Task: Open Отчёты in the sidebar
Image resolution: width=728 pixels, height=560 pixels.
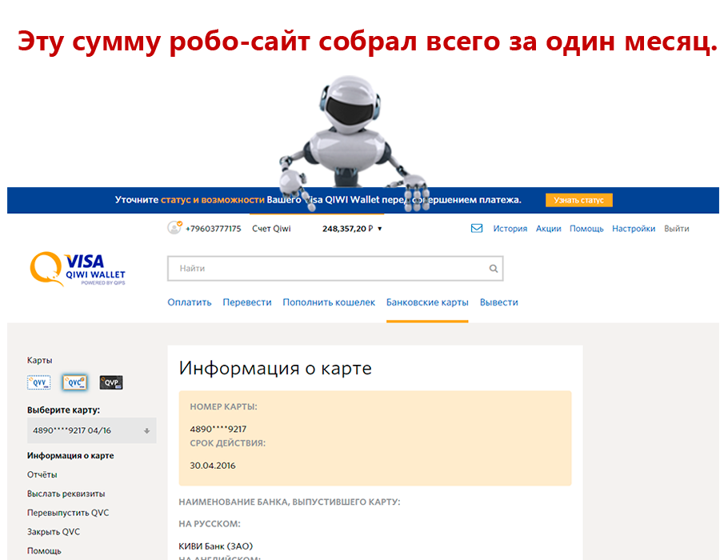Action: click(x=42, y=474)
